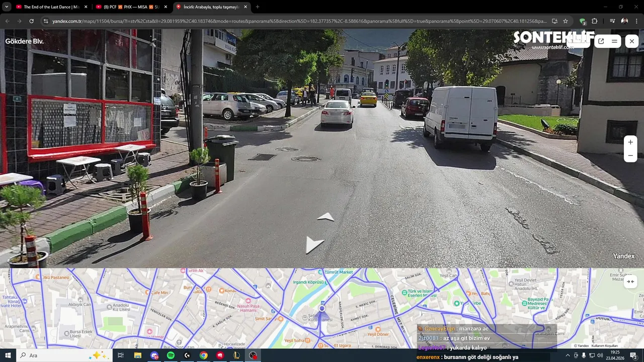Reload the Yandex Maps page
644x362 pixels.
[31, 21]
